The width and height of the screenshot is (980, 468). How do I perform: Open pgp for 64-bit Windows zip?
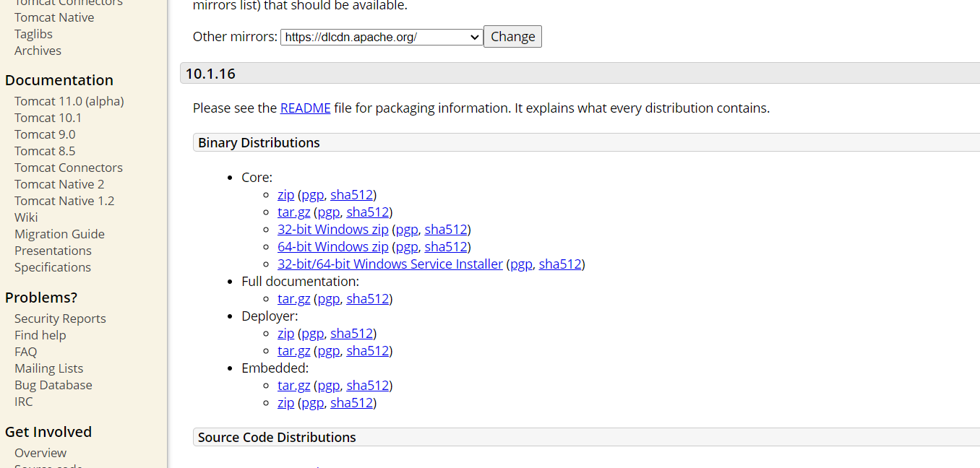[406, 247]
